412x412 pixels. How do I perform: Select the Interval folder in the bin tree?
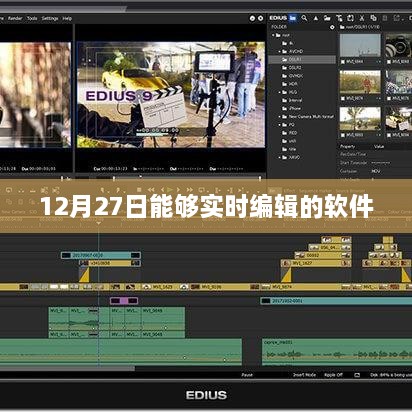292,100
